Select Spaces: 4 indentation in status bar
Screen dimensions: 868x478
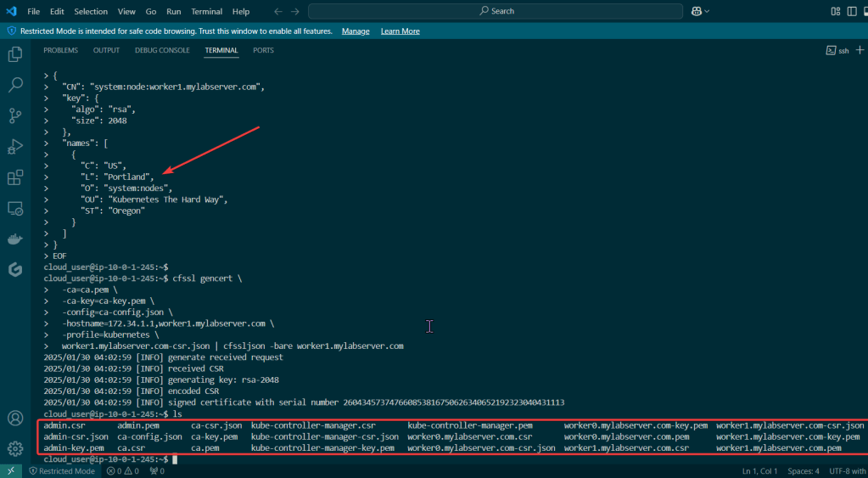point(803,470)
